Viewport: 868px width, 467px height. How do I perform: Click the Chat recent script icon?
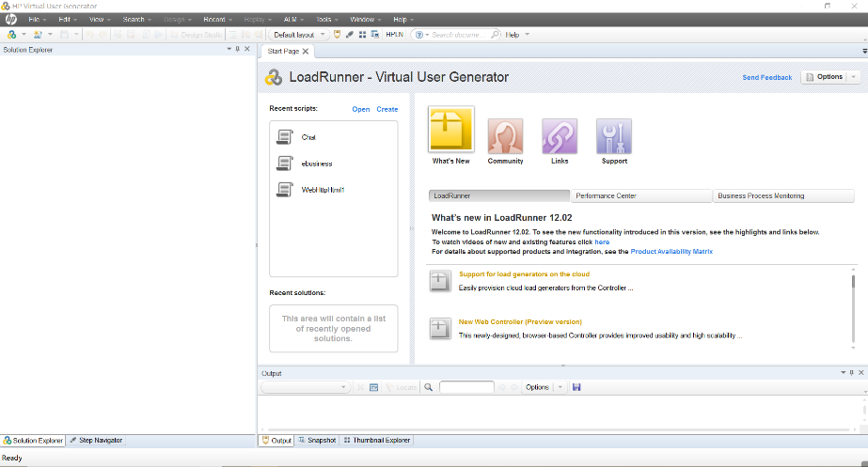click(285, 136)
